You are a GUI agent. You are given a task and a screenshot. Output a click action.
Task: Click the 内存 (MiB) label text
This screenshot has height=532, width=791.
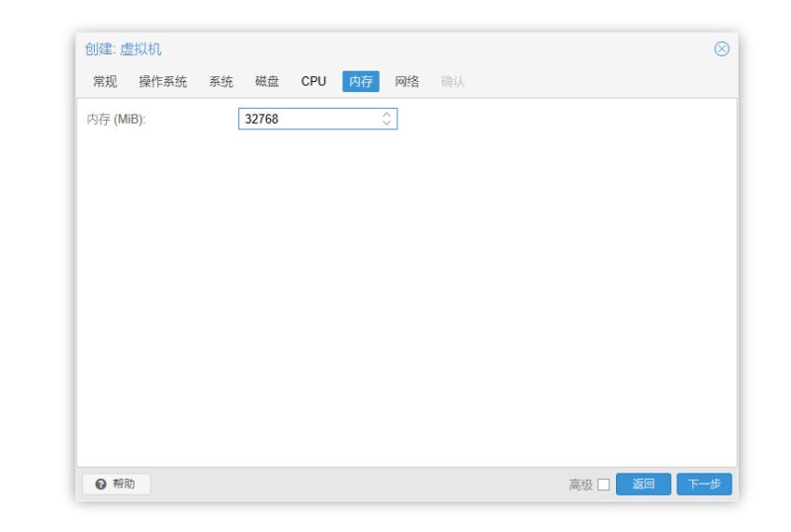coord(116,119)
